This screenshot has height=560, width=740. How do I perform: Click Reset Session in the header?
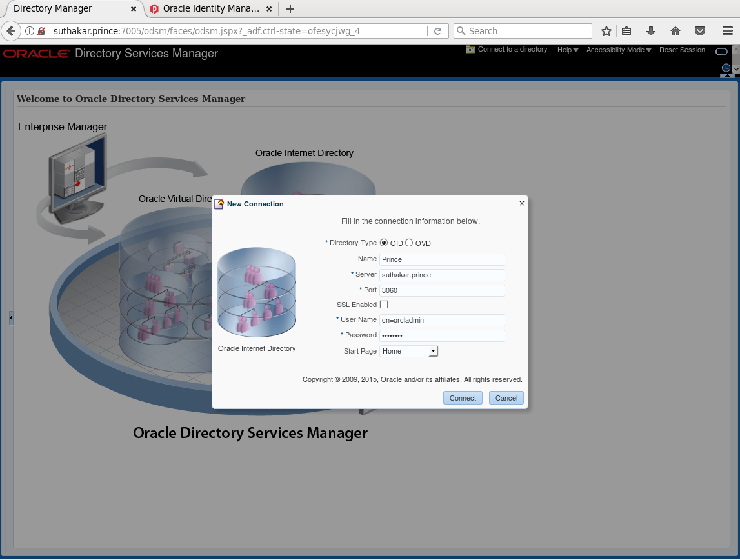(x=682, y=50)
